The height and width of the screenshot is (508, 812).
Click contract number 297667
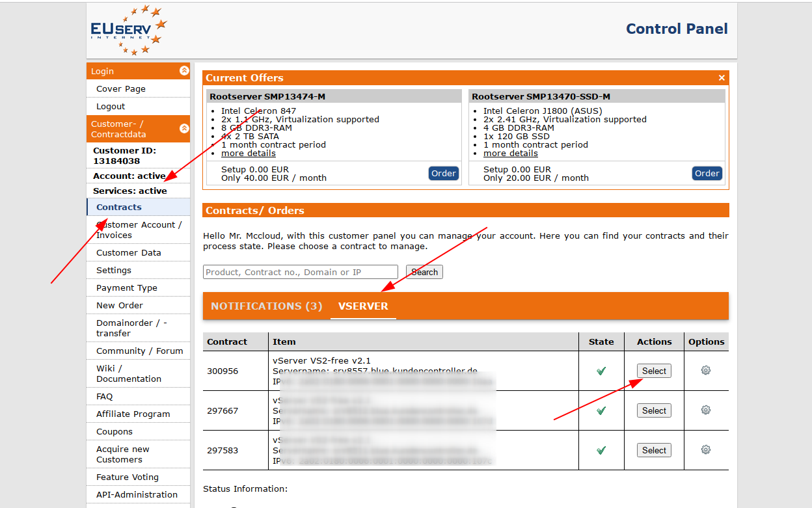click(x=223, y=410)
